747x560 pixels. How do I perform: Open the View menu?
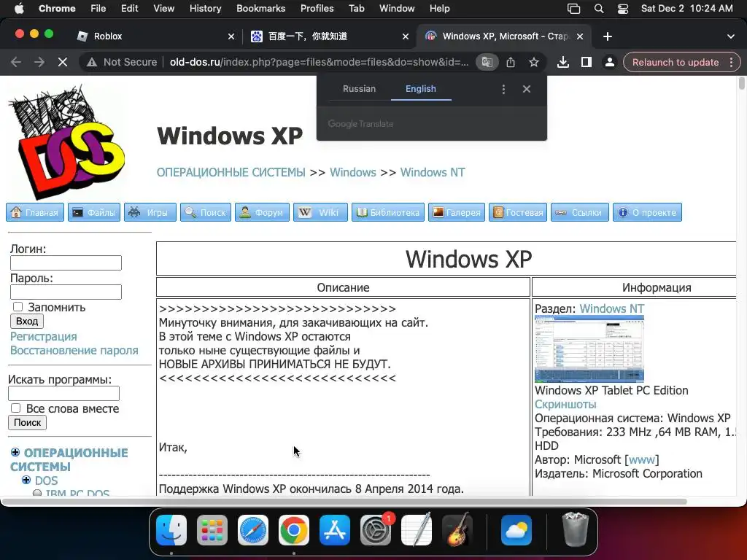pos(164,9)
